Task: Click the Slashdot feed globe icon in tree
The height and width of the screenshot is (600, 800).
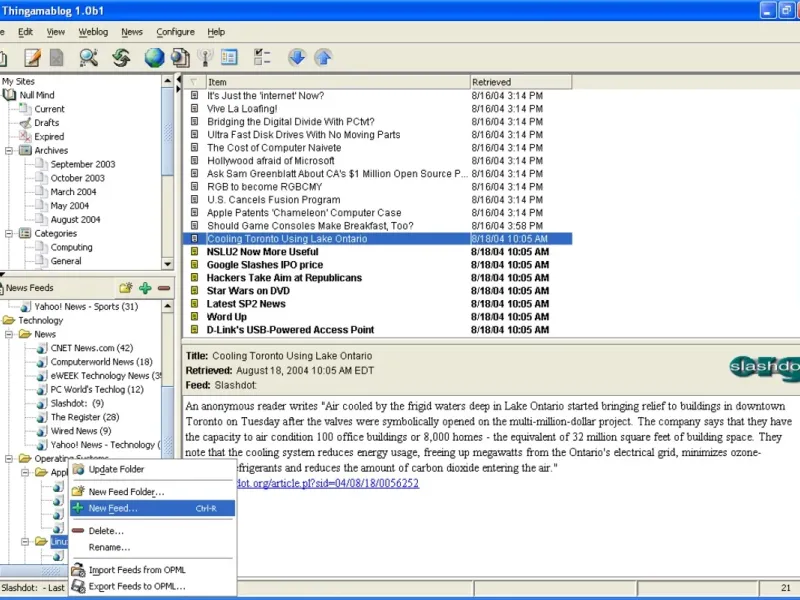Action: 42,404
